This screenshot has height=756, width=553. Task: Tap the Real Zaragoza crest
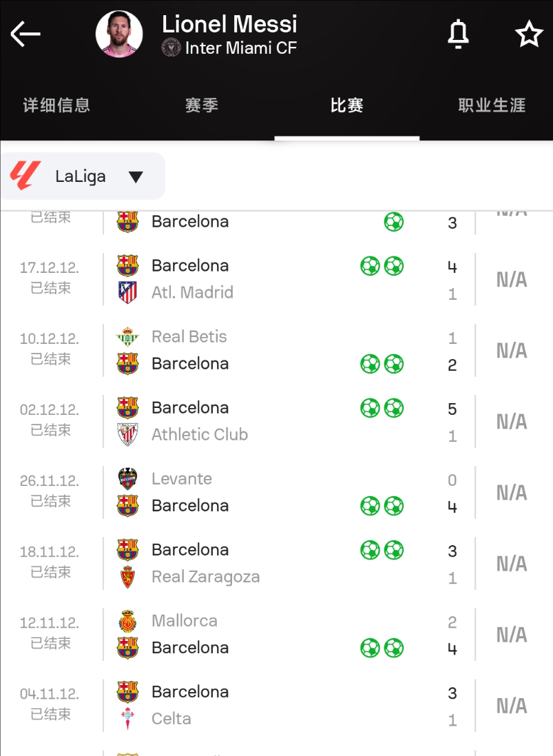point(127,577)
